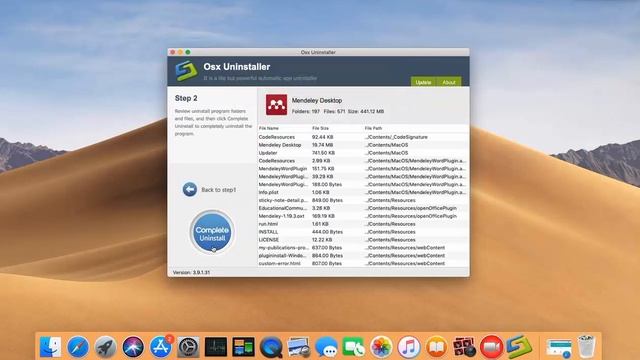Open the Trash from the Dock
Screen dimensions: 640x360
tap(587, 346)
